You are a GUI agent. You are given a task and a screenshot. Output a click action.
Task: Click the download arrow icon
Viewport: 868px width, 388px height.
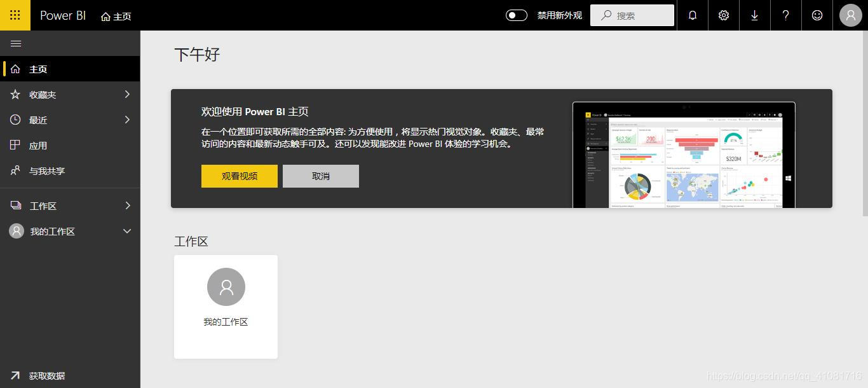click(755, 15)
